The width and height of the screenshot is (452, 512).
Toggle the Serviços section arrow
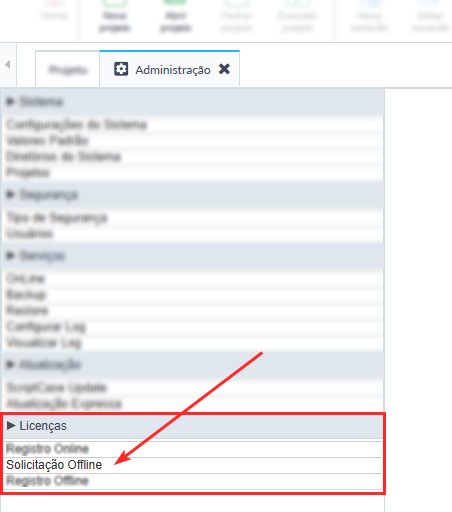tap(11, 256)
